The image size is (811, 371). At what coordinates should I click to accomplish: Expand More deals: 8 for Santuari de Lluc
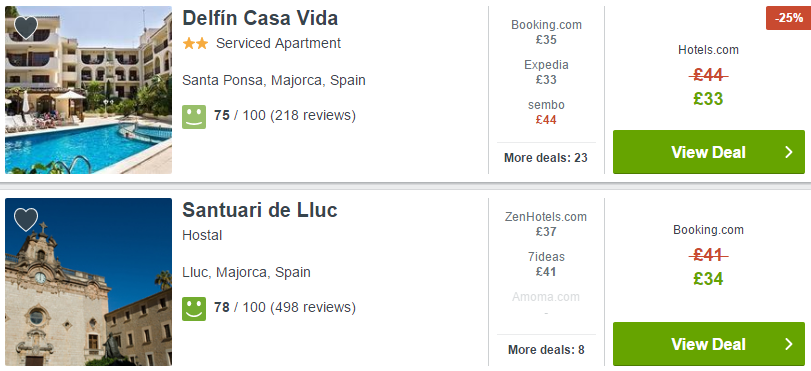[x=546, y=350]
